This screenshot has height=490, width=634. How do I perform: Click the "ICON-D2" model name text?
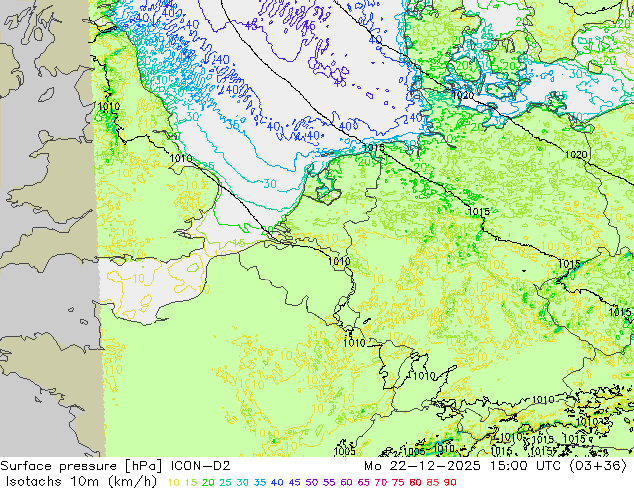201,466
